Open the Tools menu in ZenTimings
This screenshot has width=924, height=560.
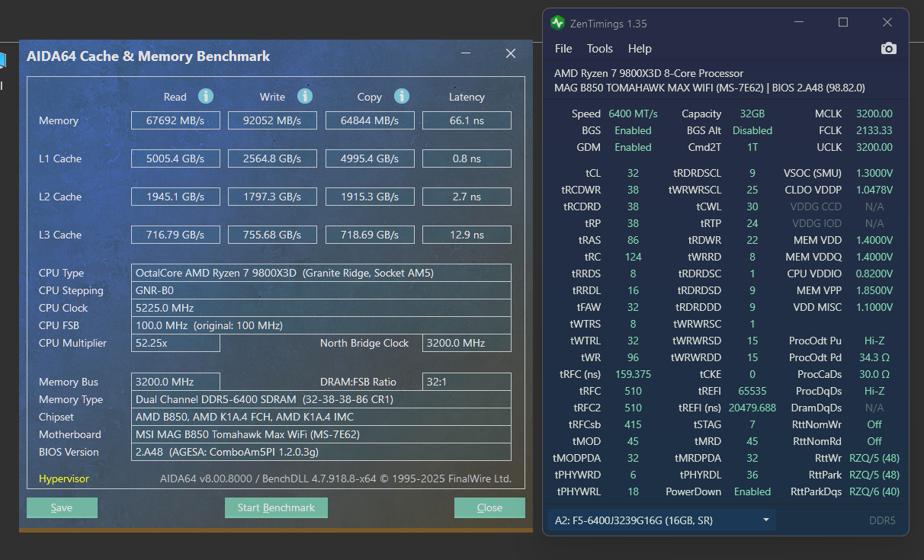pyautogui.click(x=600, y=49)
